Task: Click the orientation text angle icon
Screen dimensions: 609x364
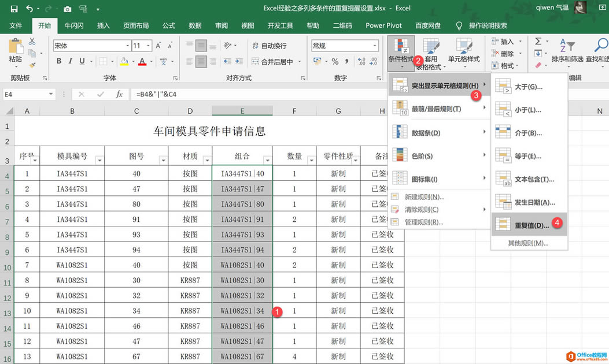Action: [x=228, y=46]
